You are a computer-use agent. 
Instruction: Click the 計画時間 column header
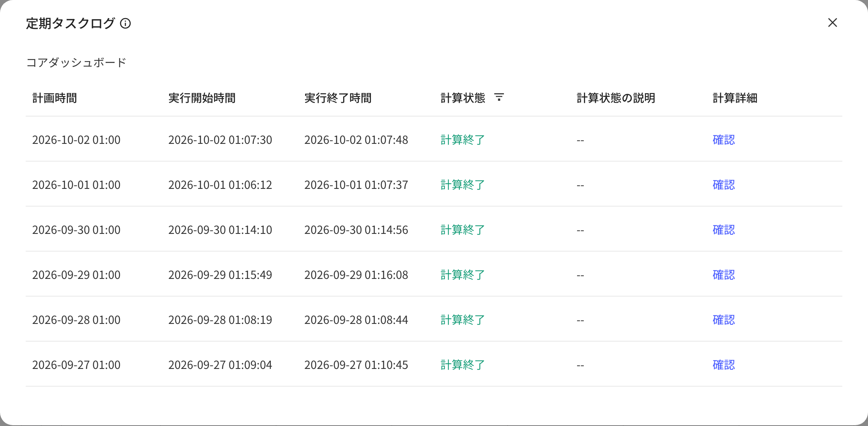55,98
